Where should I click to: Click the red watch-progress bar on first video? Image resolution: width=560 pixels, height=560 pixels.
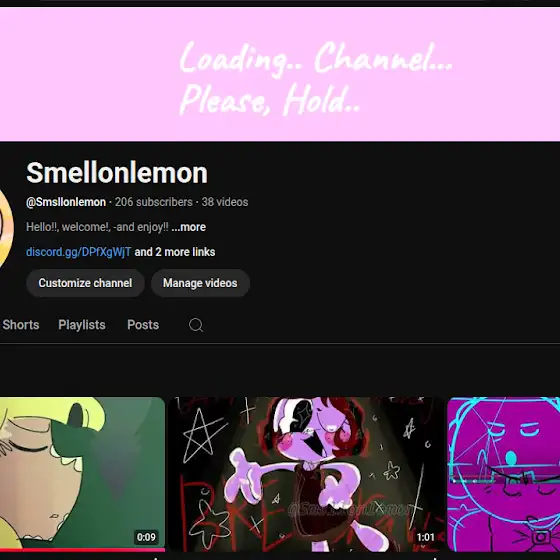click(82, 550)
